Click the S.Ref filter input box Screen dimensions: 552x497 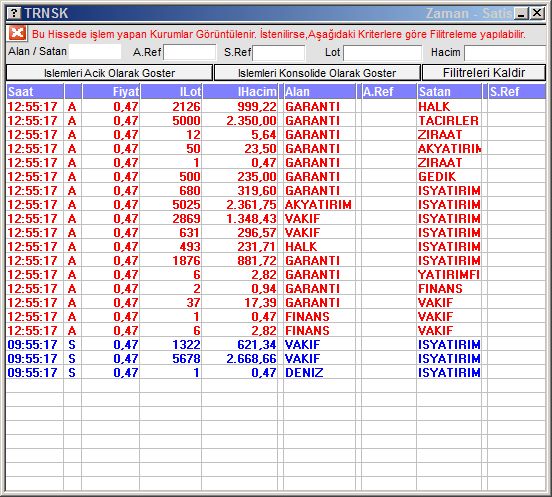[279, 53]
